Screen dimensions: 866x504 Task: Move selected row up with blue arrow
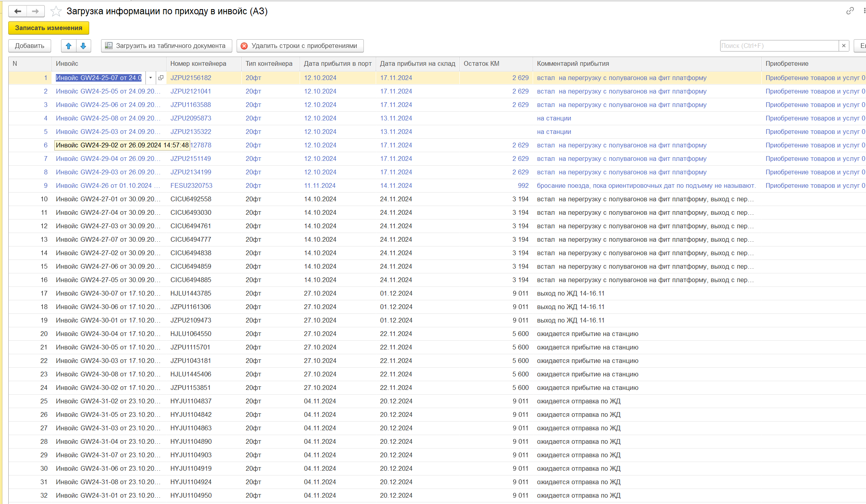tap(69, 46)
